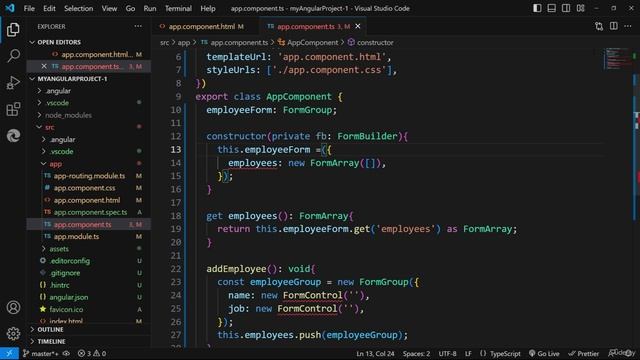Open the errors and warnings count
This screenshot has width=640, height=360.
(x=92, y=353)
